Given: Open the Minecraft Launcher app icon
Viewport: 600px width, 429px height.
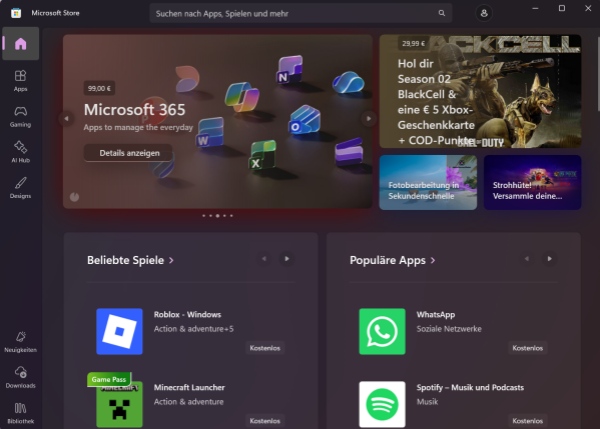Looking at the screenshot, I should click(x=119, y=404).
